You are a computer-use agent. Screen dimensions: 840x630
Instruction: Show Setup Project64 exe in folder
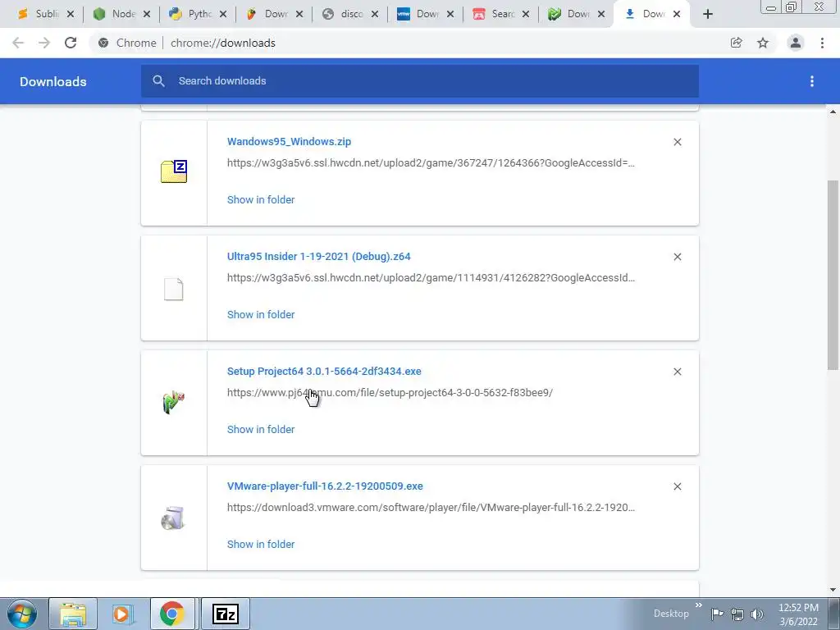(261, 429)
